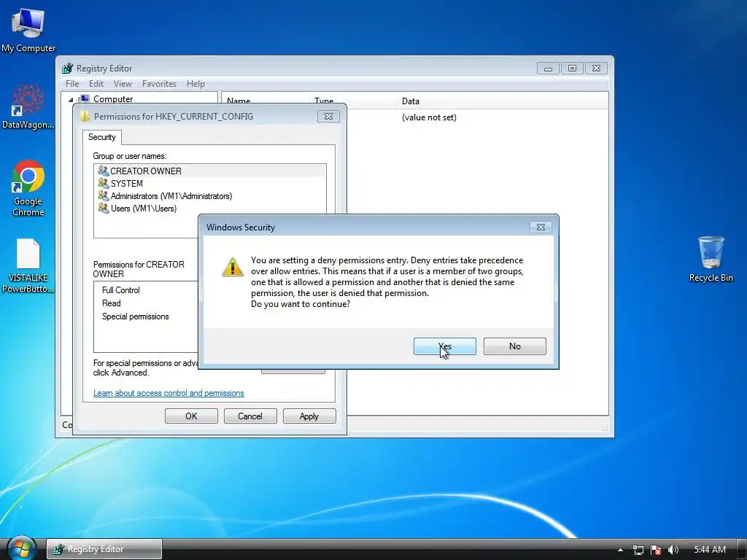747x560 pixels.
Task: Click the folder icon in Permissions title
Action: coord(85,116)
